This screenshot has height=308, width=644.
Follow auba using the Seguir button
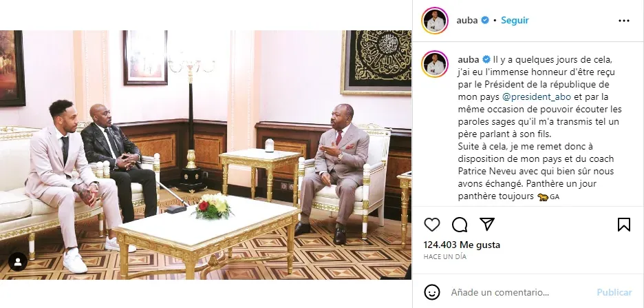pos(515,20)
